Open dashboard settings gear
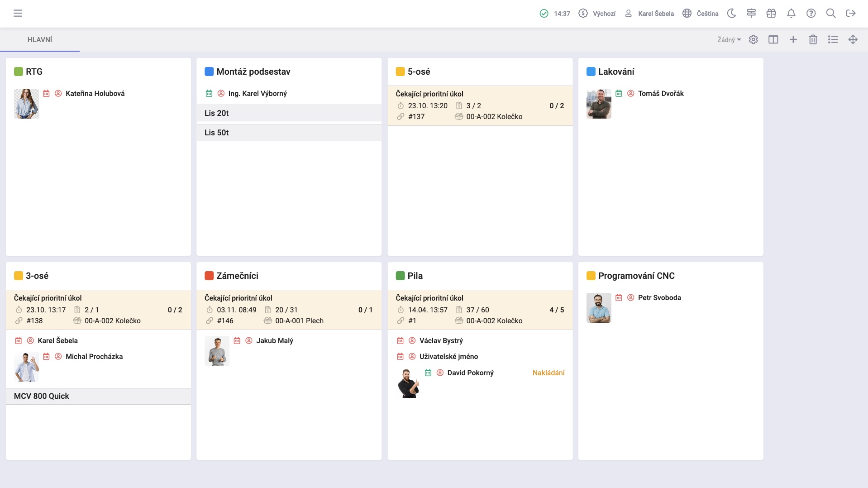The height and width of the screenshot is (488, 868). point(754,39)
